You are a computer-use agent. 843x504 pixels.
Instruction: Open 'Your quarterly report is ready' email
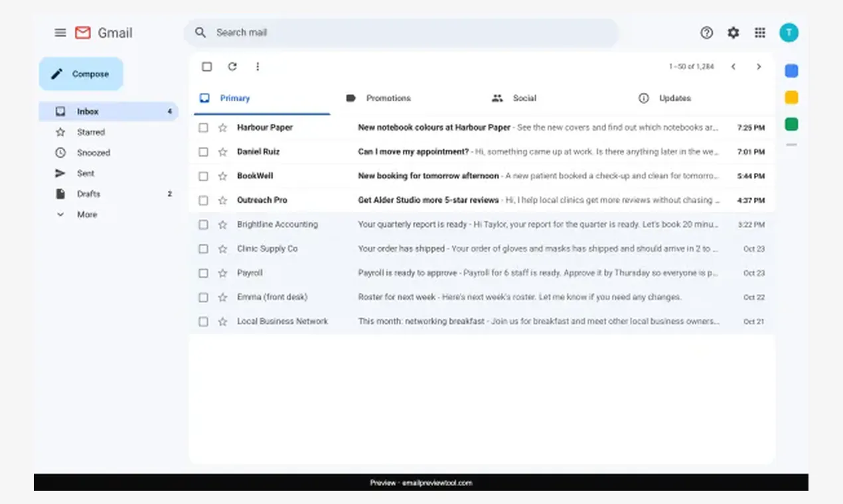[x=482, y=225]
